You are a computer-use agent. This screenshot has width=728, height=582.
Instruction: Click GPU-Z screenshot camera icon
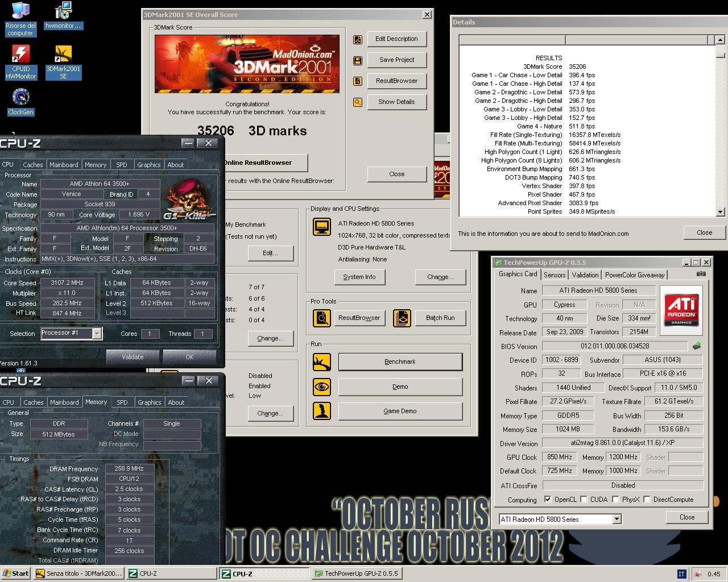click(x=701, y=274)
